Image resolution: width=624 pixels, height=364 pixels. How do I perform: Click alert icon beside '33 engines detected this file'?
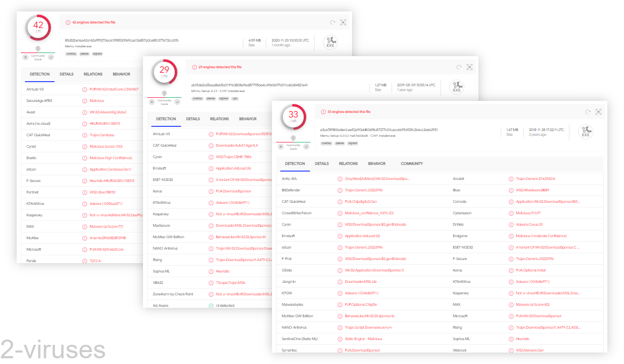(x=323, y=112)
